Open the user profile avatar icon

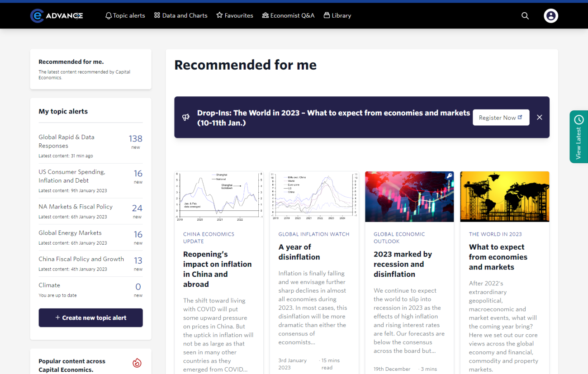pyautogui.click(x=550, y=16)
